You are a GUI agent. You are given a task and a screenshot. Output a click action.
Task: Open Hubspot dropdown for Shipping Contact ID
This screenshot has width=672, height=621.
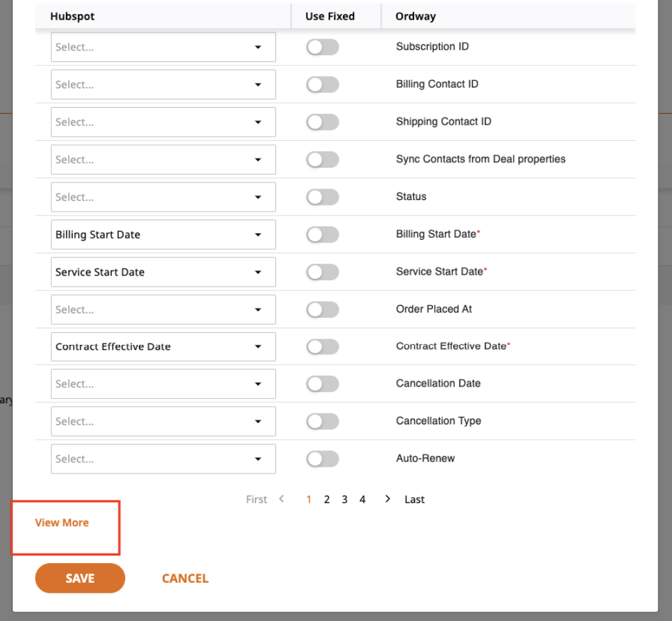click(163, 122)
